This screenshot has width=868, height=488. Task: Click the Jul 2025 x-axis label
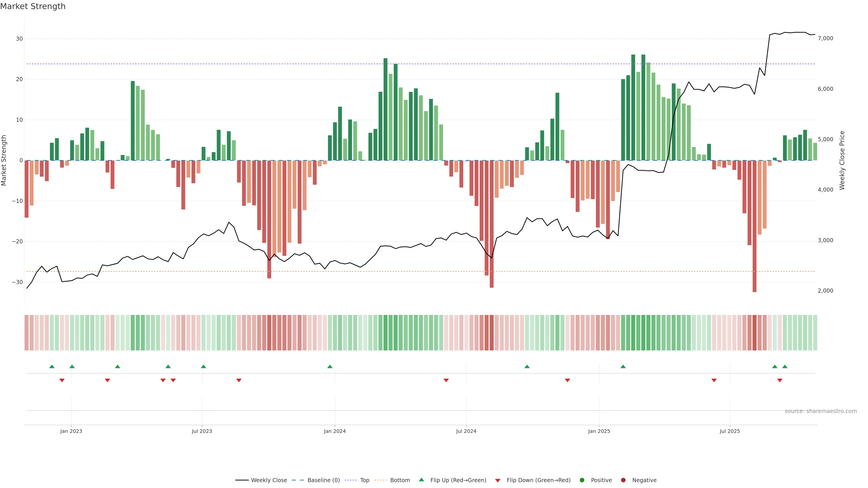tap(729, 431)
